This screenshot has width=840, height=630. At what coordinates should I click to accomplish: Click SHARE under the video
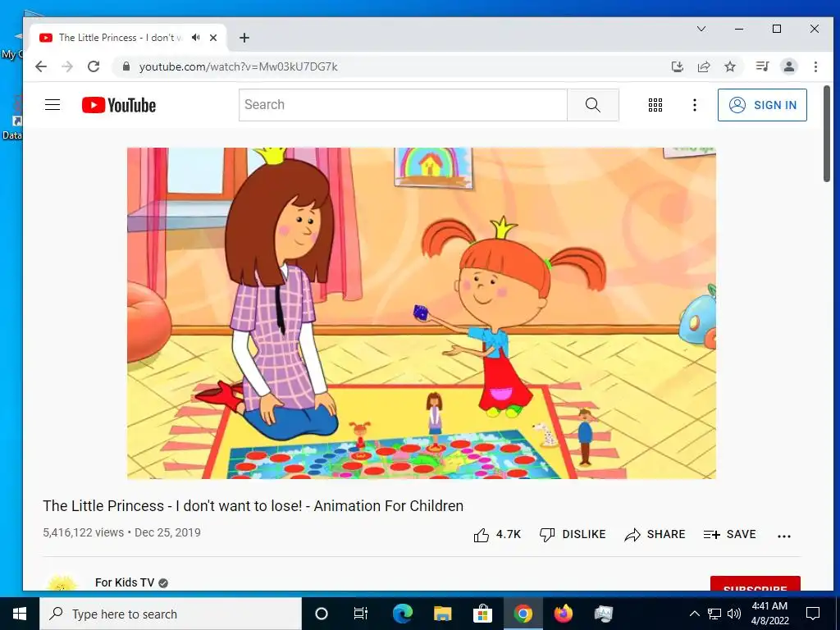[x=655, y=534]
